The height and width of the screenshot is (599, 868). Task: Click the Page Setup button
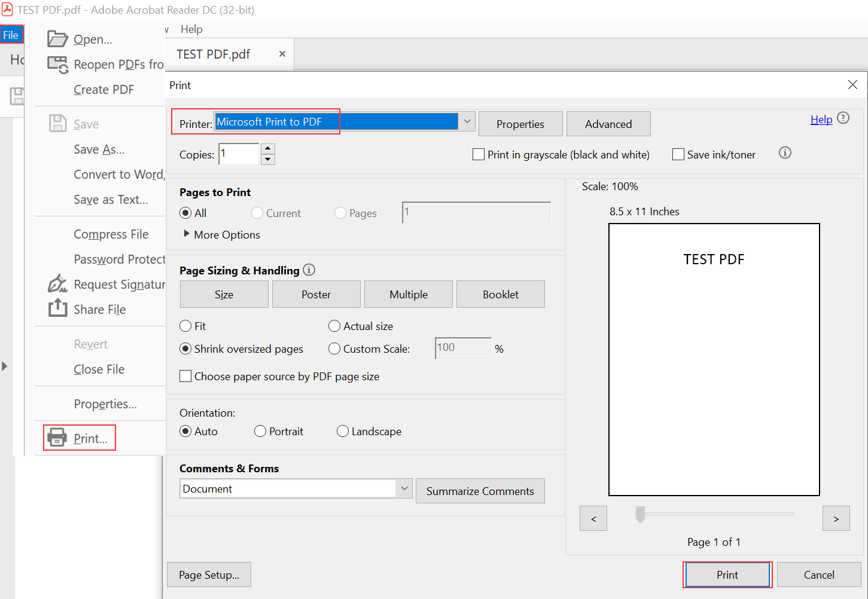point(209,574)
